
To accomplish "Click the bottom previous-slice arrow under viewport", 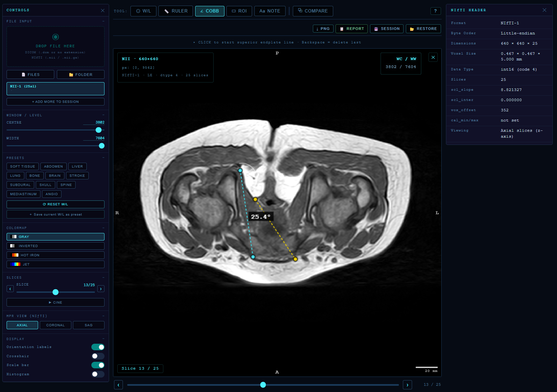I will [x=119, y=385].
